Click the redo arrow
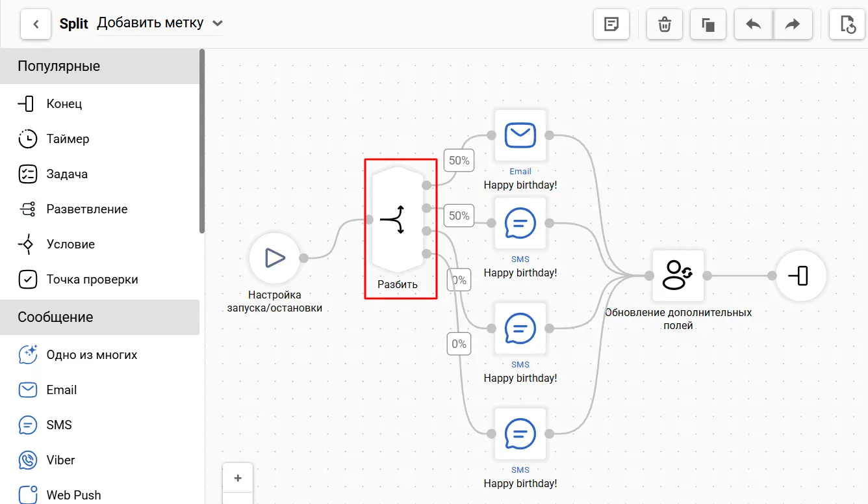868x504 pixels. (x=793, y=25)
